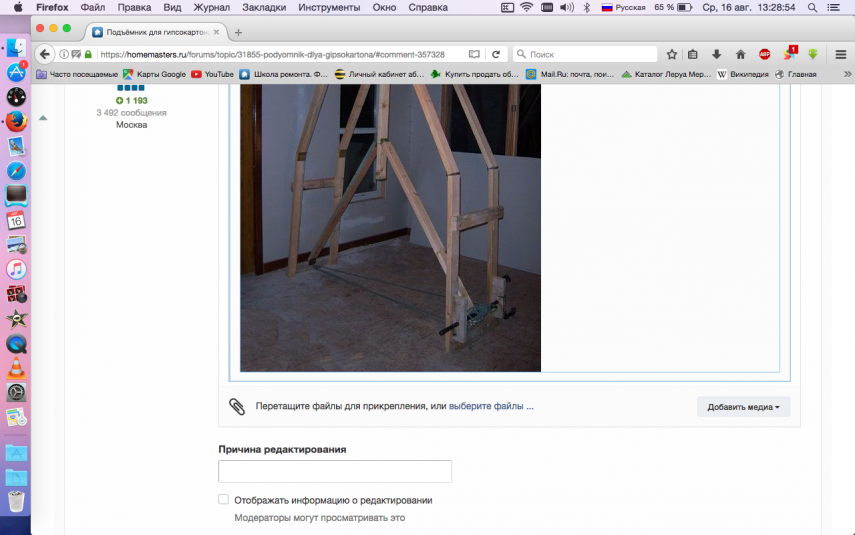855x535 pixels.
Task: Open System Preferences gear in dock
Action: [16, 393]
